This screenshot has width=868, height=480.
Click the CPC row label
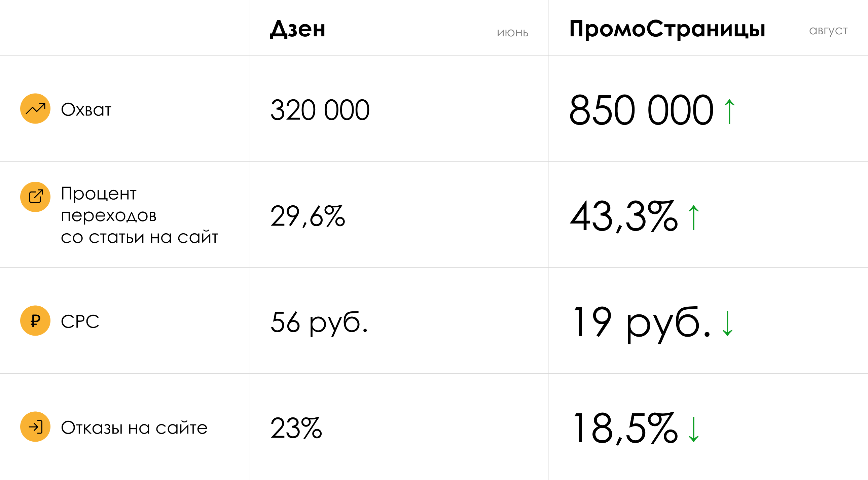(x=80, y=321)
